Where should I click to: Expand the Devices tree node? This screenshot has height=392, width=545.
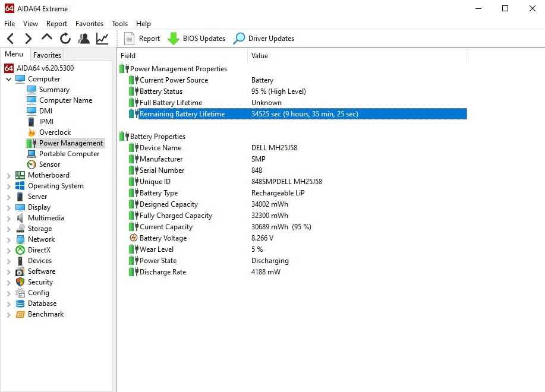(x=9, y=261)
